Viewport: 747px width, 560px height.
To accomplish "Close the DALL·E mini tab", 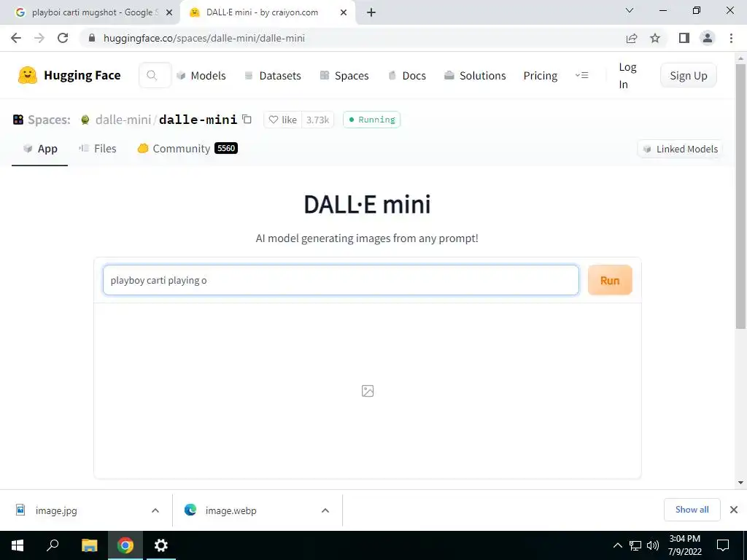I will (x=344, y=13).
